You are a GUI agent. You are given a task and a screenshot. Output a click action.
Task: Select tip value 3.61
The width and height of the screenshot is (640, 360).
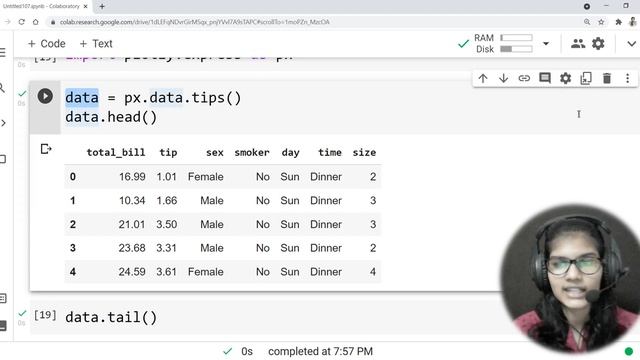[x=167, y=272]
